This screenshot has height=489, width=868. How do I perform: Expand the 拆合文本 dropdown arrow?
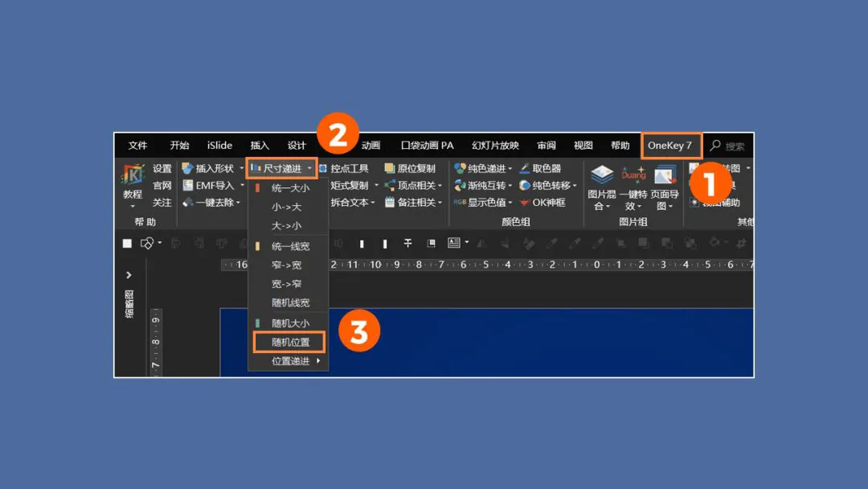pyautogui.click(x=373, y=203)
